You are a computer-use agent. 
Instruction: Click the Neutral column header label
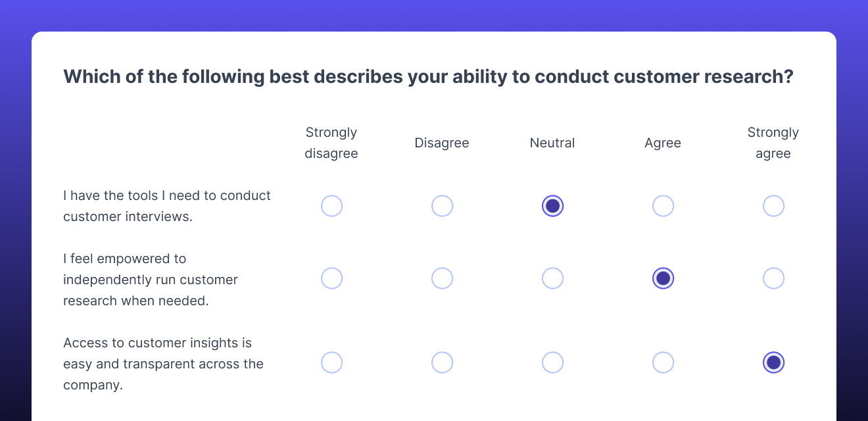tap(552, 143)
